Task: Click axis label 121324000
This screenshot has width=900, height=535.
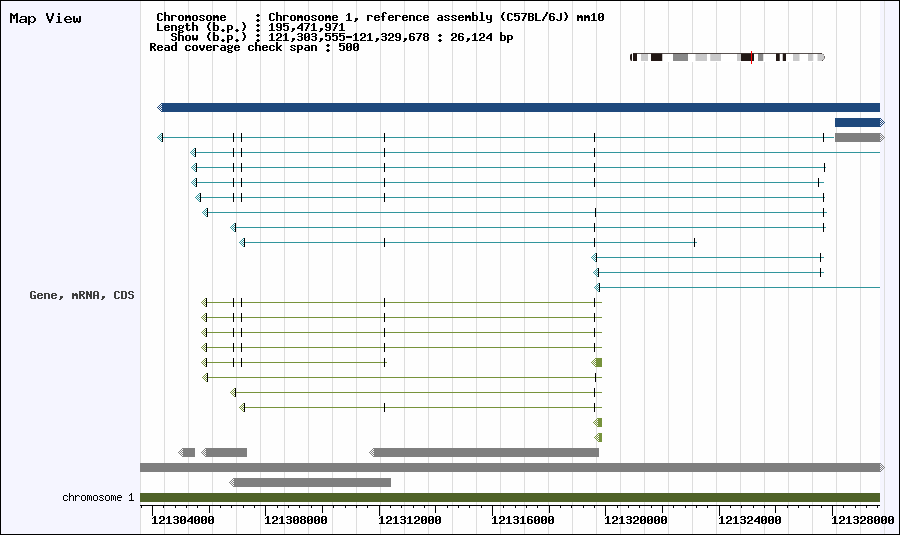Action: click(750, 520)
